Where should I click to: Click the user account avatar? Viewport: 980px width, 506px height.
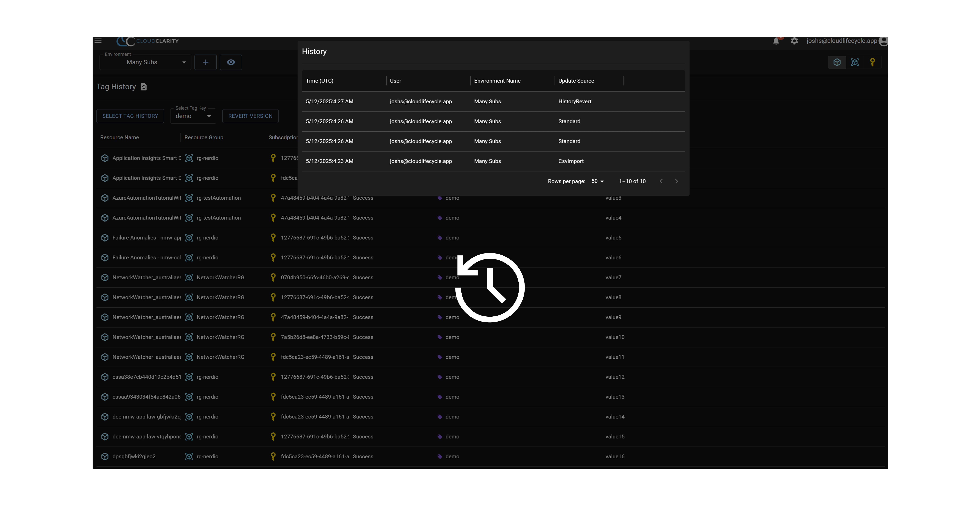pyautogui.click(x=883, y=41)
